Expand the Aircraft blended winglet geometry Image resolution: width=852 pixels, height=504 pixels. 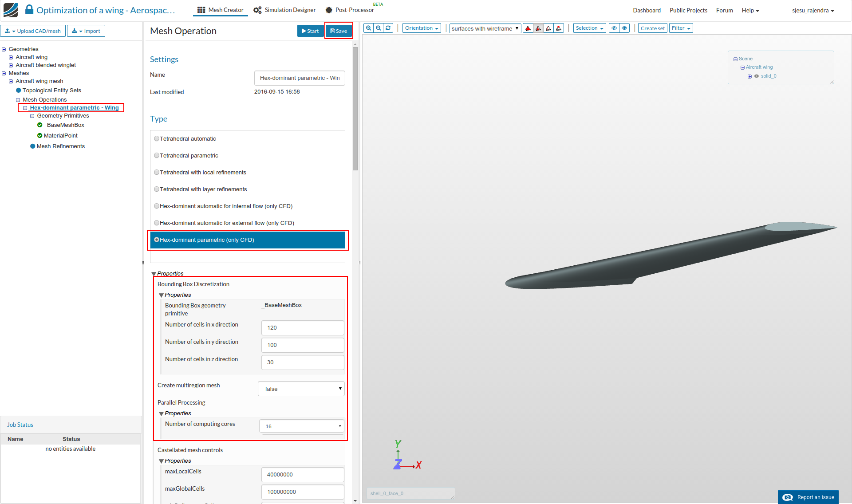tap(11, 65)
